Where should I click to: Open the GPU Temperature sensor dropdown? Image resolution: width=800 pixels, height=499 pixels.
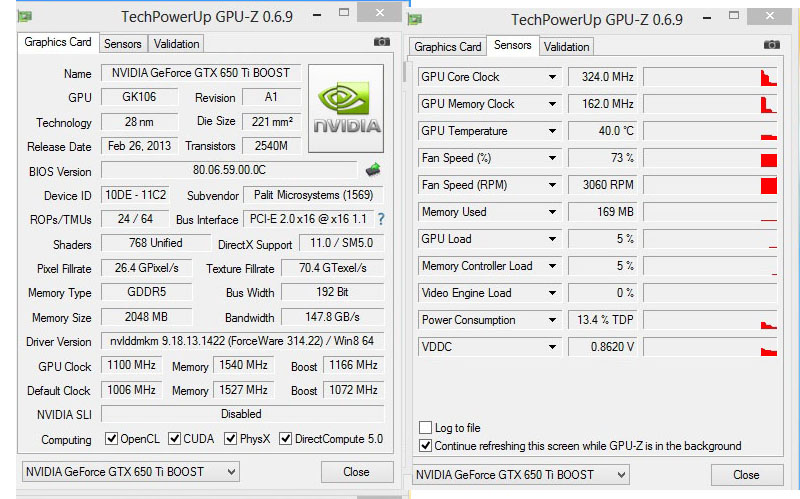(552, 131)
